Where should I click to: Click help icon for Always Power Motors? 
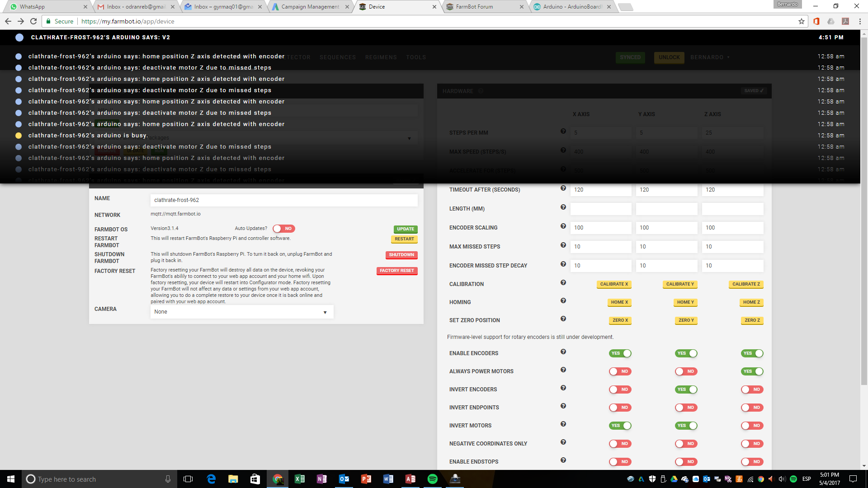[563, 370]
